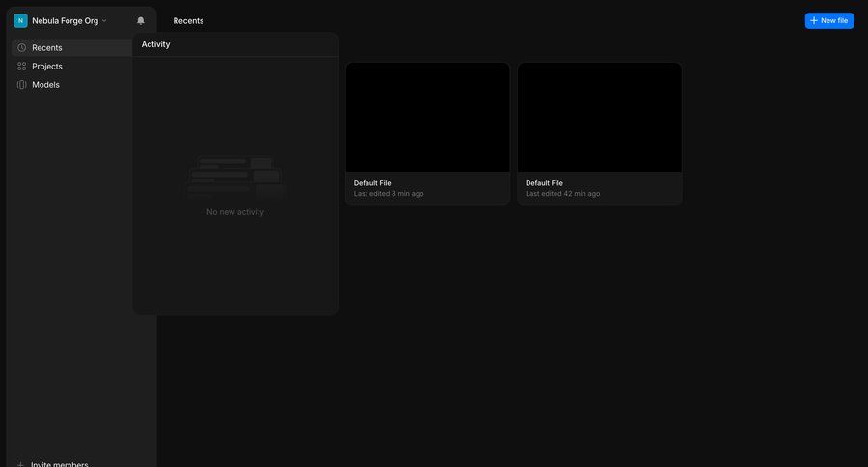
Task: Open Default File thumbnail edited 42 min ago
Action: (600, 117)
